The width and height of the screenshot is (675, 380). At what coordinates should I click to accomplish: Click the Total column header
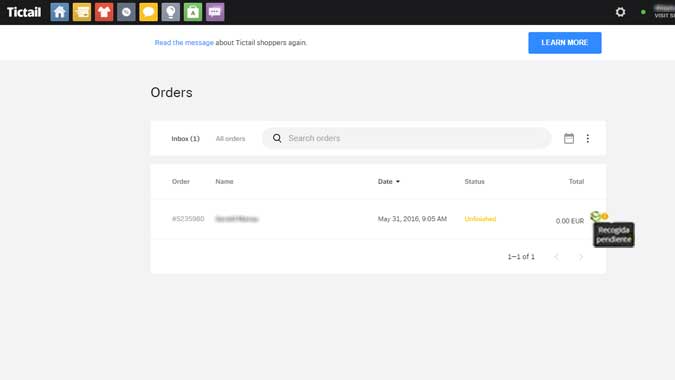click(x=576, y=182)
